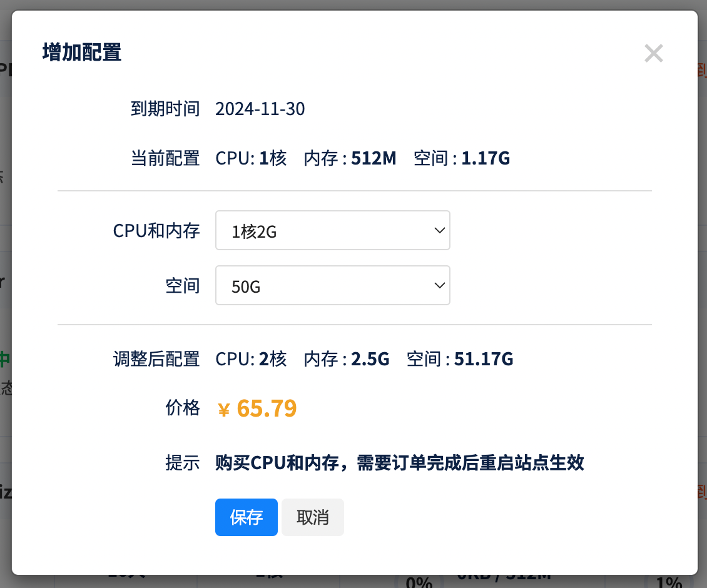Click the 到期时间 label
This screenshot has height=588, width=707.
click(x=165, y=109)
